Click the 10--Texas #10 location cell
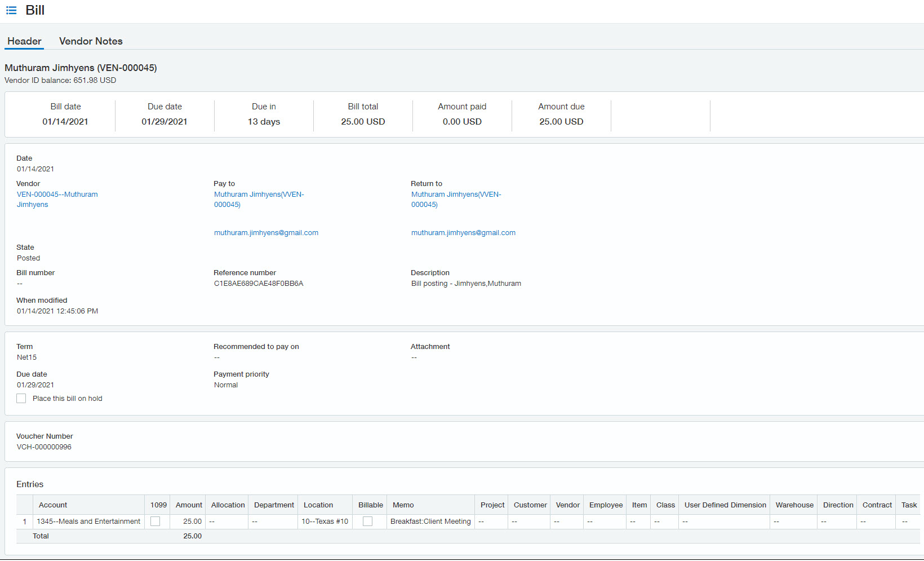924x561 pixels. click(x=325, y=522)
